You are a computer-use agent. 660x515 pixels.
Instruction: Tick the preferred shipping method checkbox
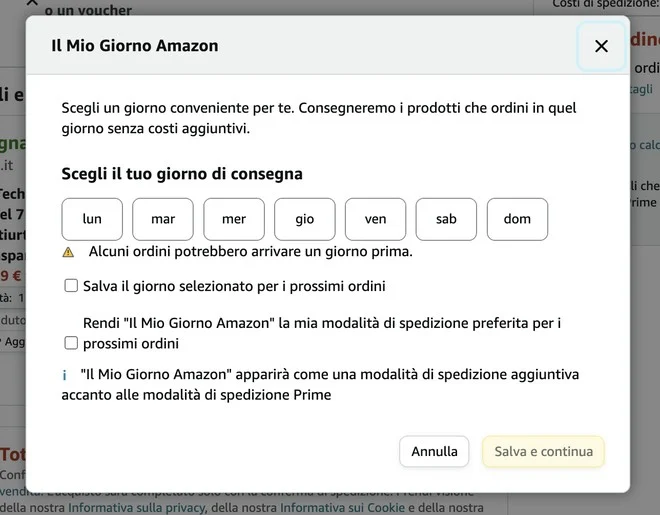pyautogui.click(x=71, y=343)
